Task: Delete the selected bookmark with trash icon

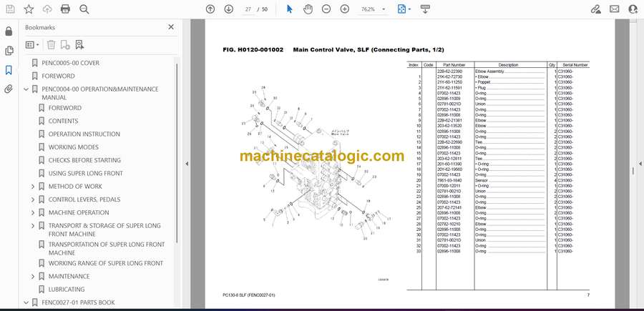Action: point(51,45)
